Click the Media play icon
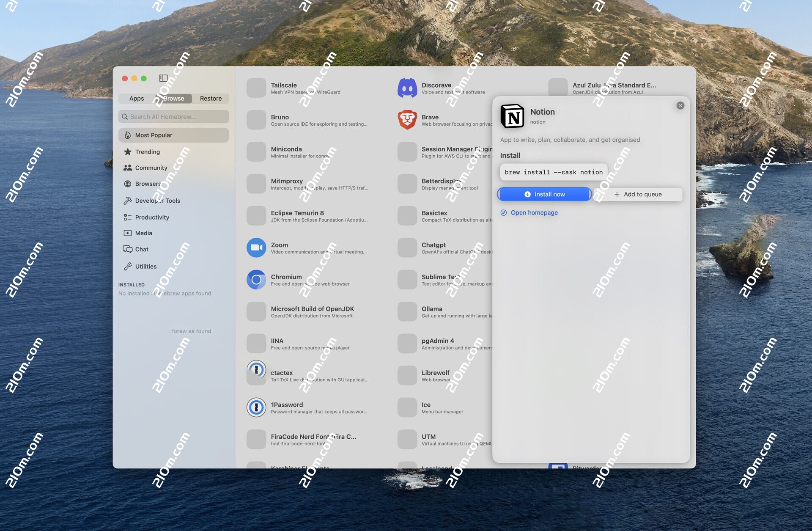The width and height of the screenshot is (812, 531). click(128, 233)
